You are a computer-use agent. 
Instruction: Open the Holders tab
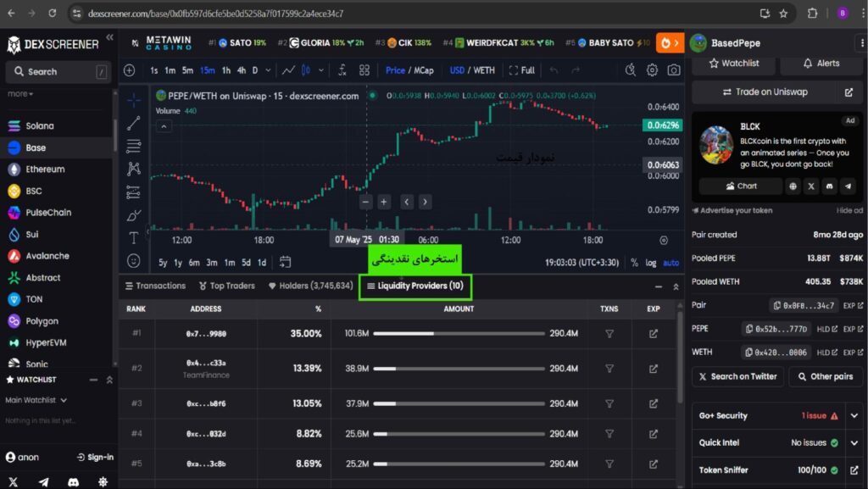[310, 286]
